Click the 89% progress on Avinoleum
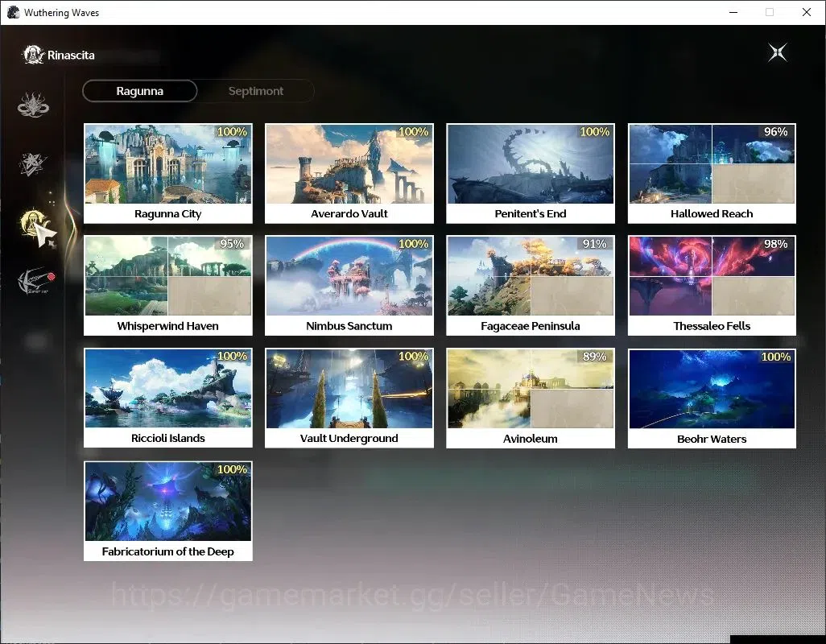Screen dimensions: 826x644 click(x=595, y=357)
